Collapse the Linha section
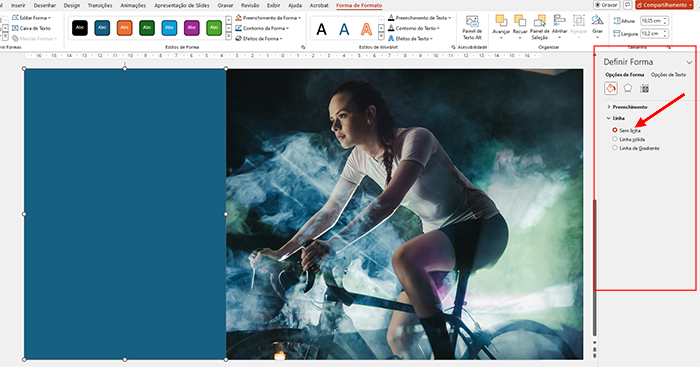This screenshot has width=700, height=367. (x=616, y=118)
